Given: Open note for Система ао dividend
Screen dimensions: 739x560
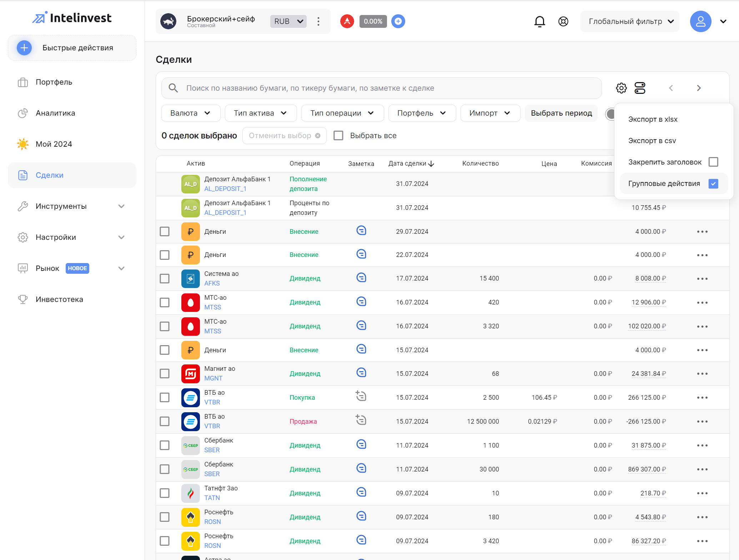Looking at the screenshot, I should click(x=361, y=278).
